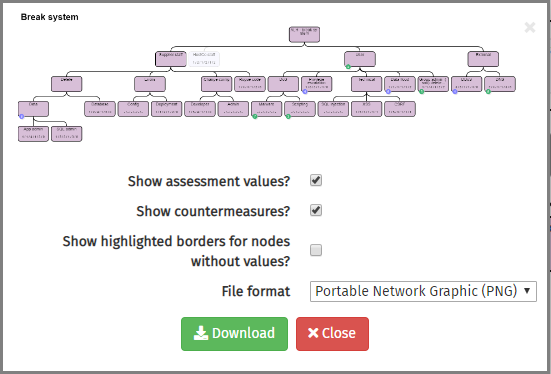Click blue badge on Privilege escalation node

point(305,91)
